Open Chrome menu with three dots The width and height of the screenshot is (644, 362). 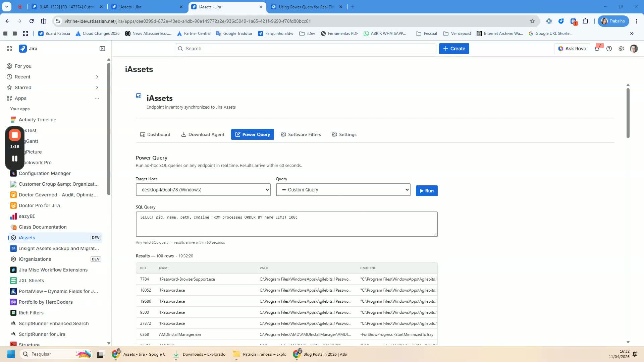tap(637, 21)
